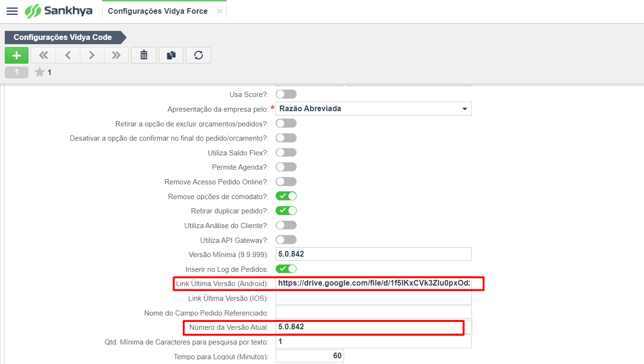Image resolution: width=644 pixels, height=364 pixels.
Task: Click the Versão Mínima (9.9.999) label
Action: 229,255
